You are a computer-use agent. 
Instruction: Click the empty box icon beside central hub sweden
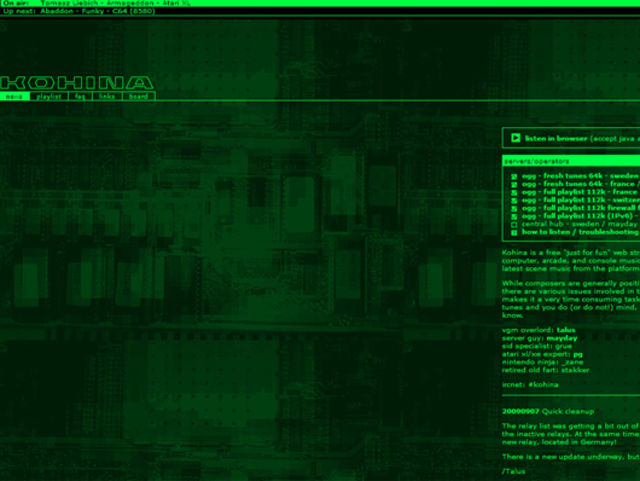514,225
